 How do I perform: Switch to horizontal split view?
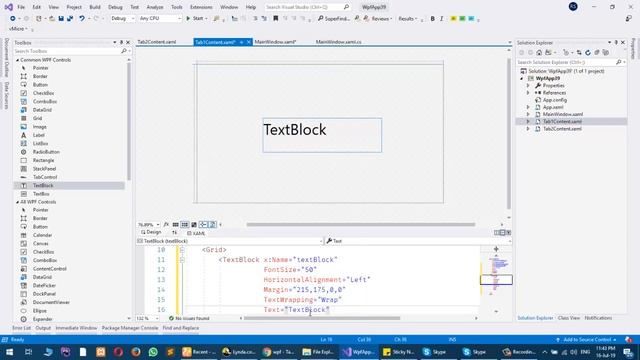pyautogui.click(x=502, y=233)
